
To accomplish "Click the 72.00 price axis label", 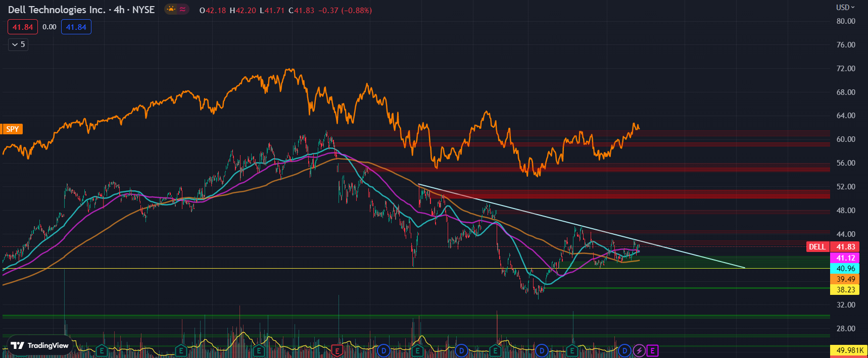I will pyautogui.click(x=846, y=69).
